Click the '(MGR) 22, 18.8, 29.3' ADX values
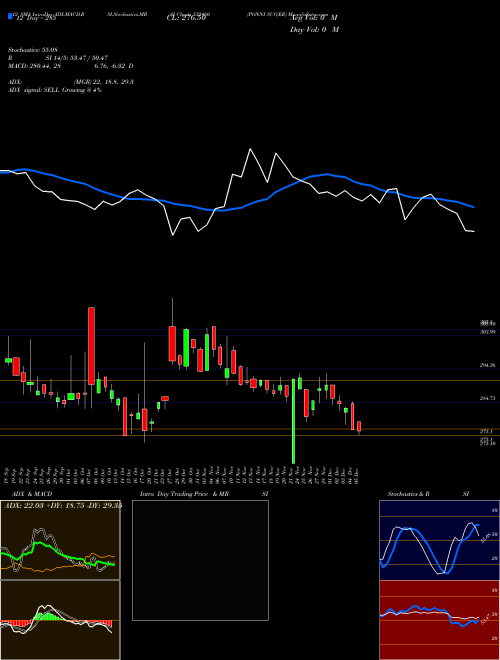This screenshot has width=500, height=660. coord(104,82)
